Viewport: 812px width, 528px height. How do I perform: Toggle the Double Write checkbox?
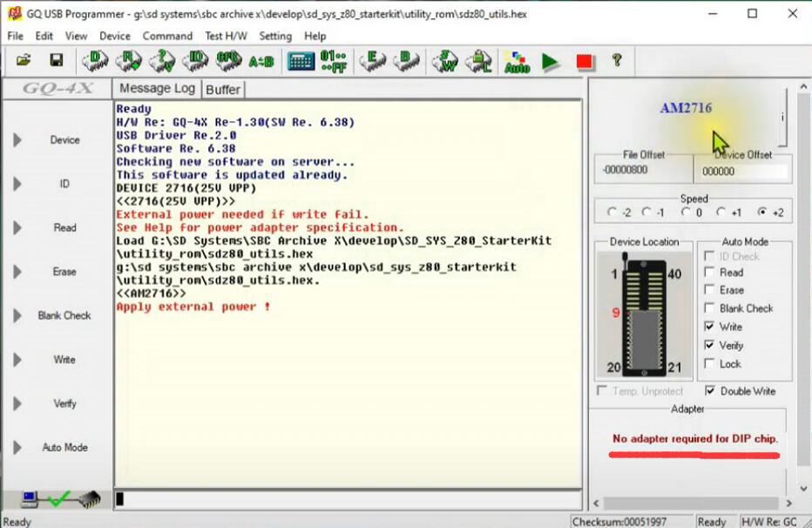click(710, 390)
